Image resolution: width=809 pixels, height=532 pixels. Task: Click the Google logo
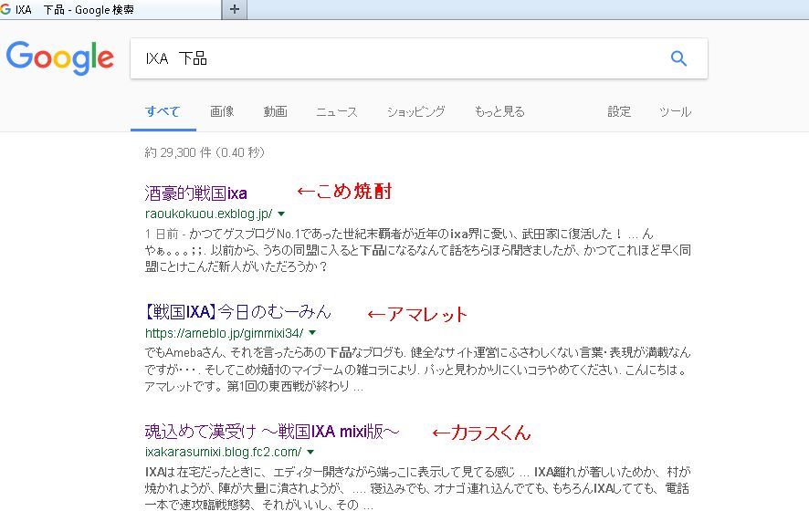pos(60,58)
